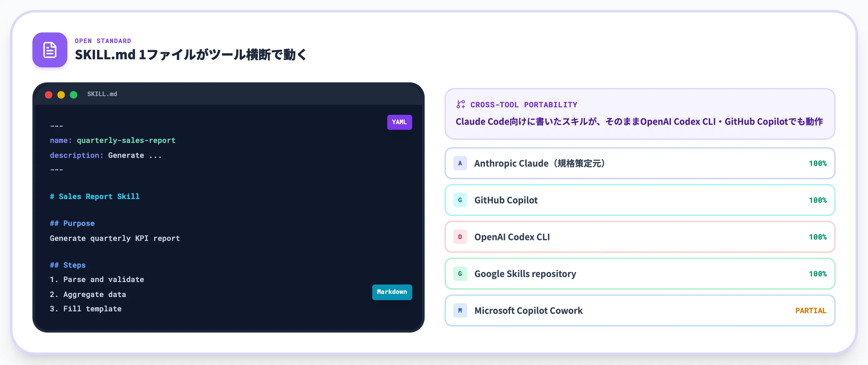The height and width of the screenshot is (365, 868).
Task: Click the CROSS-TOOL PORTABILITY heading
Action: [523, 105]
